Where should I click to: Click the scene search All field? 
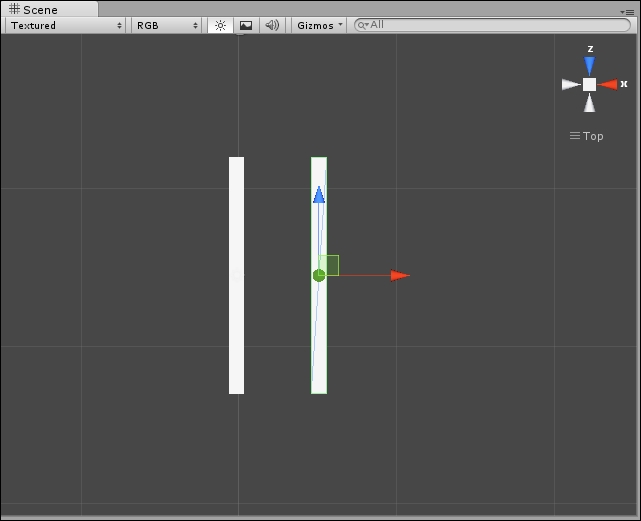pos(492,25)
